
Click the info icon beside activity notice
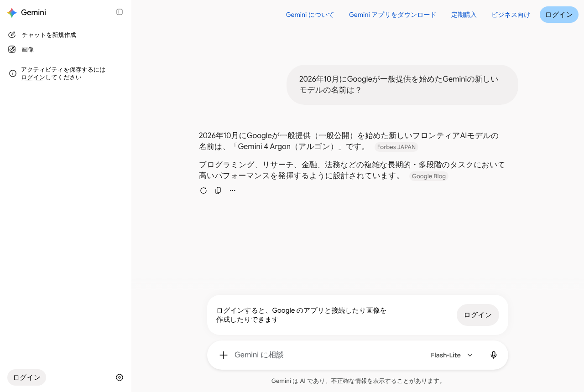13,73
